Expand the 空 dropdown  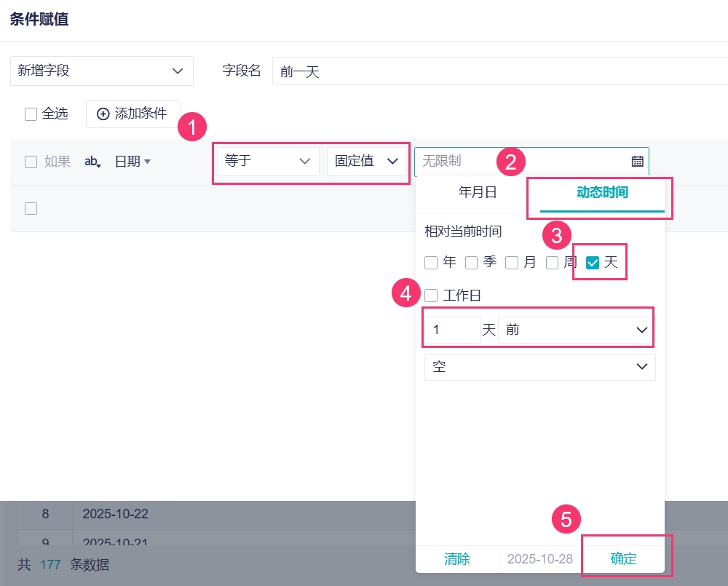pyautogui.click(x=539, y=367)
